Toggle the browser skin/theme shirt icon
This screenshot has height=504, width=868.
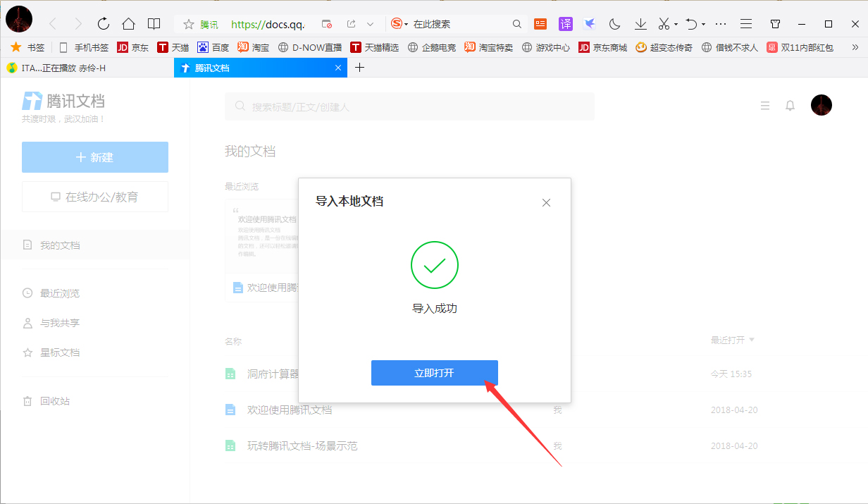click(x=775, y=23)
